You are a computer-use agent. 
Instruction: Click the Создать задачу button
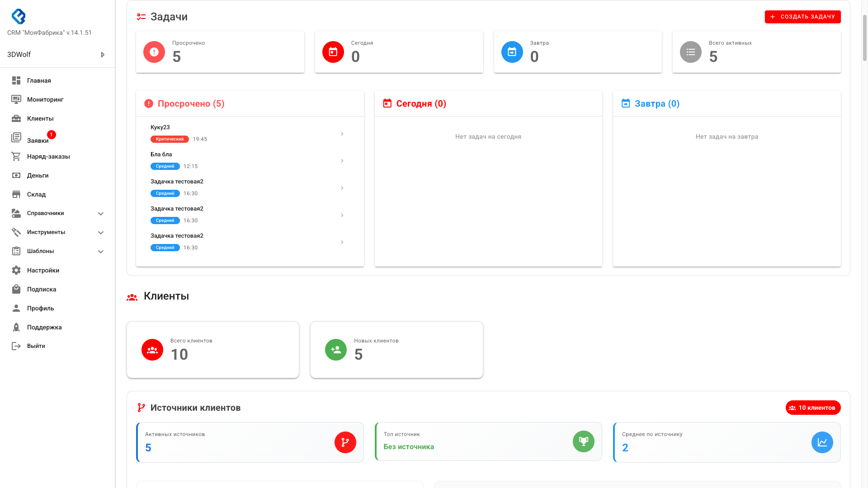click(x=802, y=17)
